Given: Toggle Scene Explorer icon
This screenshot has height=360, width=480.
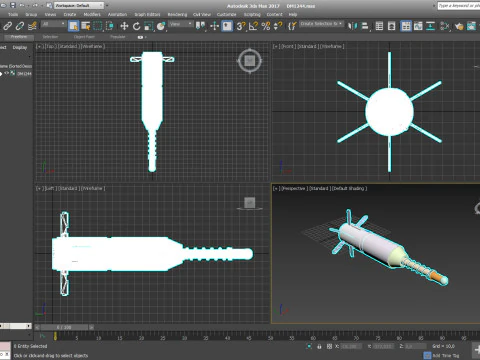Looking at the screenshot, I should [x=379, y=26].
